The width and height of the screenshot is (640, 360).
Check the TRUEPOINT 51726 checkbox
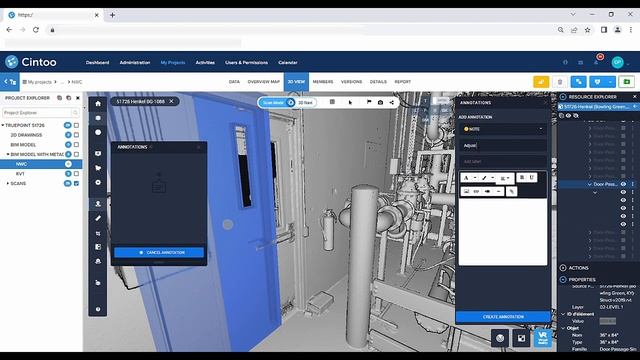(x=76, y=125)
